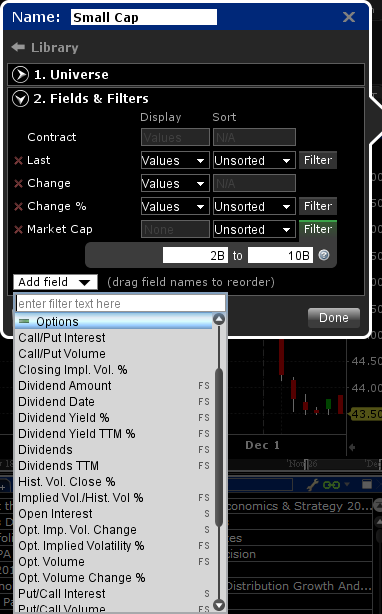This screenshot has width=382, height=614.
Task: Open wrench configure icon in news panel
Action: pos(312,485)
